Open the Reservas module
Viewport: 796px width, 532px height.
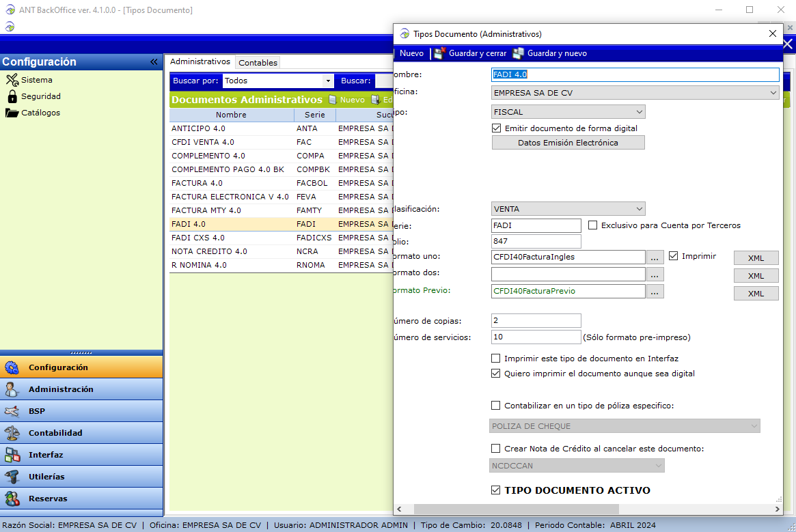click(48, 499)
